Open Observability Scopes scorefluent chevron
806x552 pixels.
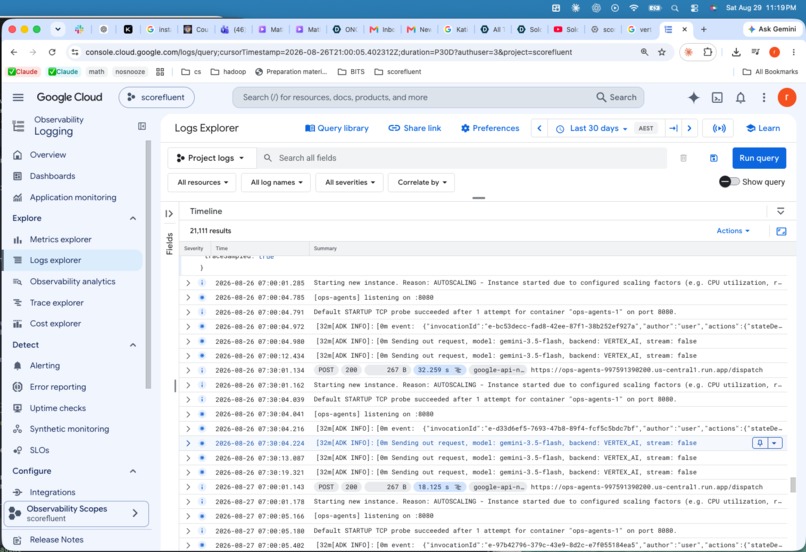135,513
